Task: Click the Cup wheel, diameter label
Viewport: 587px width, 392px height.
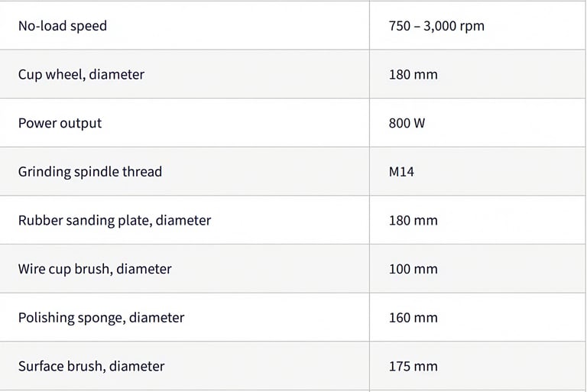Action: coord(81,75)
